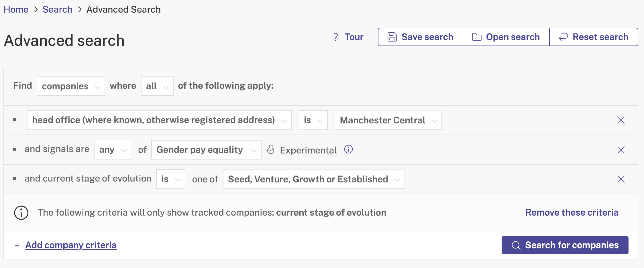Image resolution: width=644 pixels, height=268 pixels.
Task: Open the companies entity dropdown
Action: (71, 86)
